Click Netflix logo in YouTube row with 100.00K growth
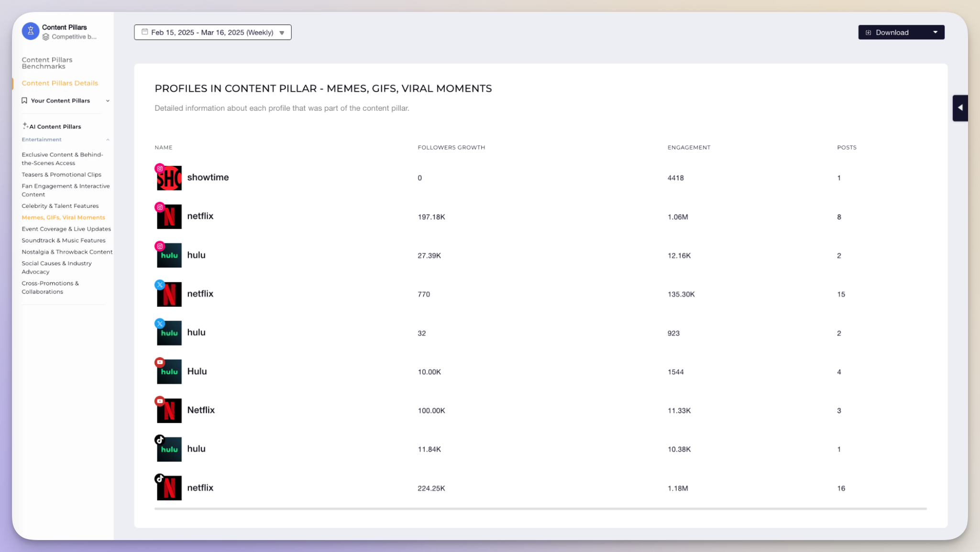This screenshot has height=552, width=980. 169,411
